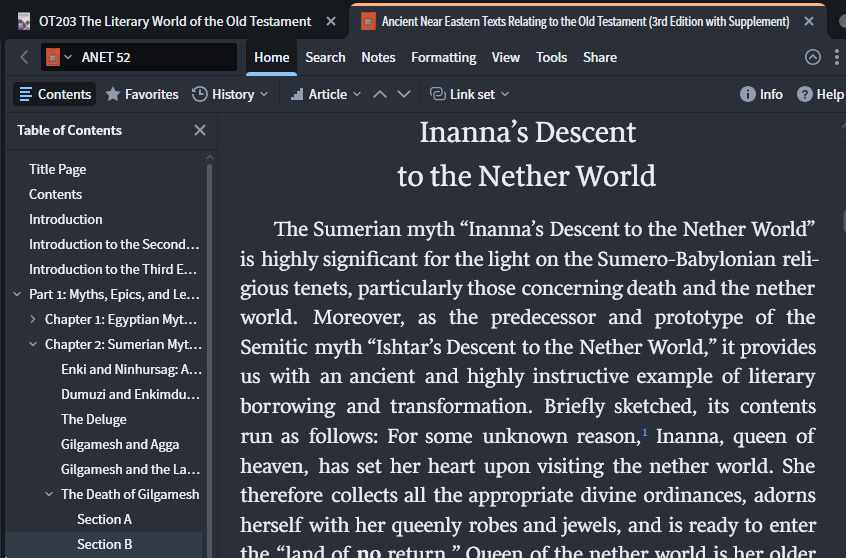Open Section B under Death of Gilgamesh
846x558 pixels.
pyautogui.click(x=105, y=545)
